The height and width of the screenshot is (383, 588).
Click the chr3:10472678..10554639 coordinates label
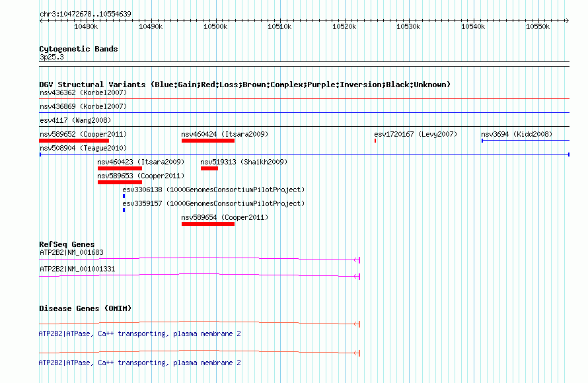click(85, 14)
